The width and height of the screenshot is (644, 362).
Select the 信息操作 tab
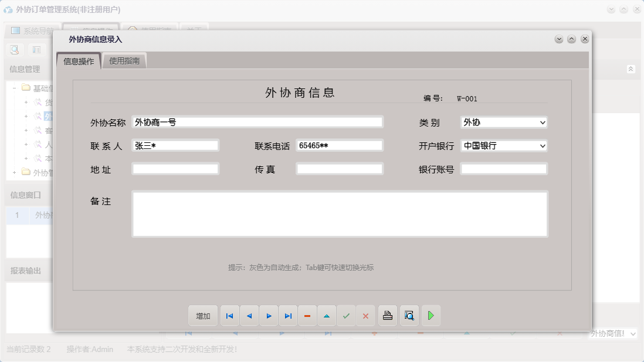[x=79, y=60]
